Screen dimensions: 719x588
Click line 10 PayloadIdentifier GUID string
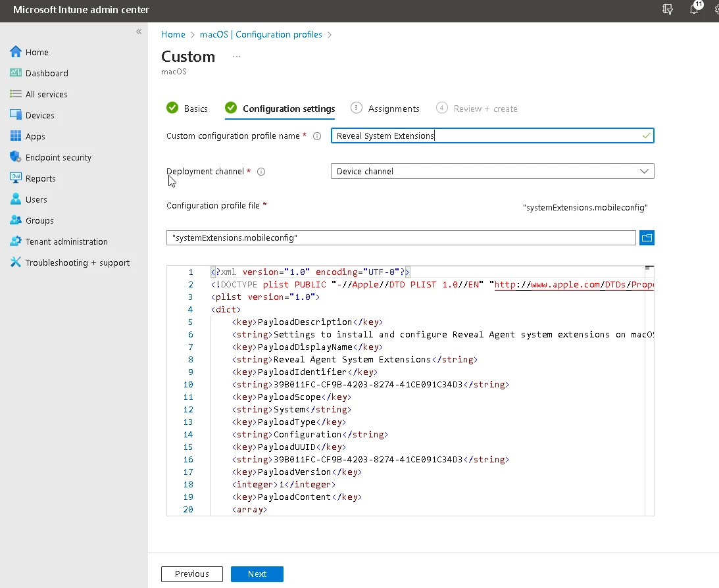pyautogui.click(x=370, y=385)
